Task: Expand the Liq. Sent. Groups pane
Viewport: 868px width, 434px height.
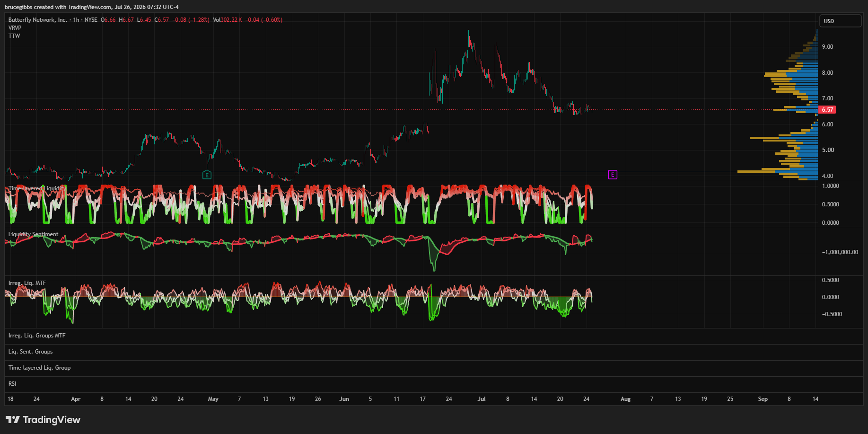Action: click(x=31, y=352)
